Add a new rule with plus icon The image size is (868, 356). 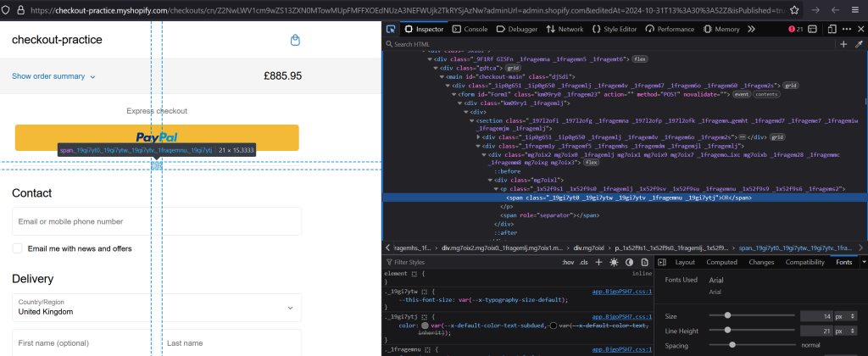click(598, 263)
